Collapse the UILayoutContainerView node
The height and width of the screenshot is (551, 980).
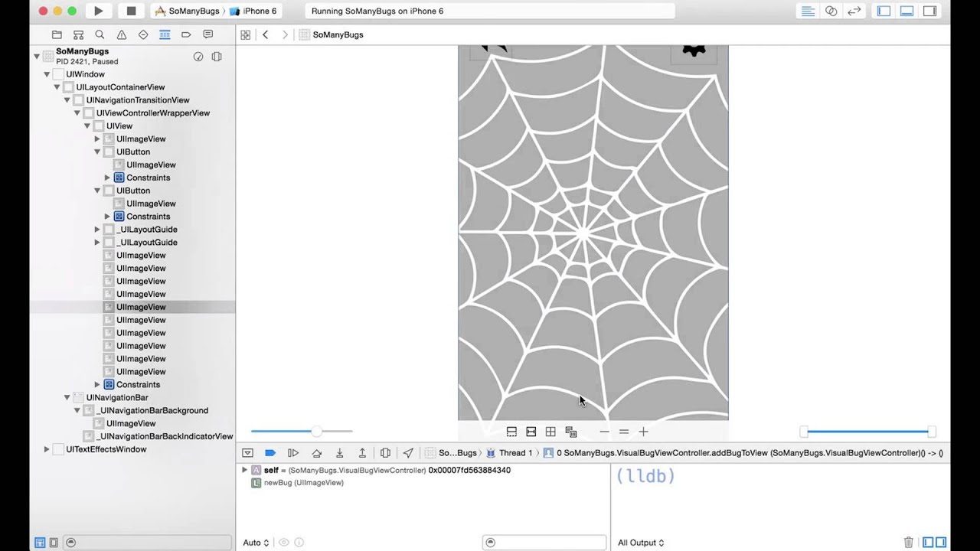(x=57, y=87)
